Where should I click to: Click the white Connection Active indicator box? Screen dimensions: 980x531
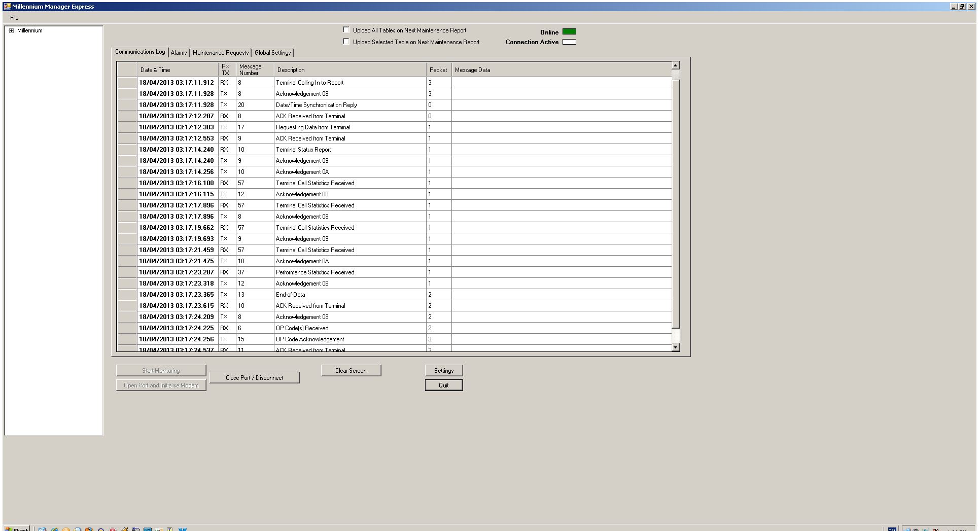coord(569,42)
